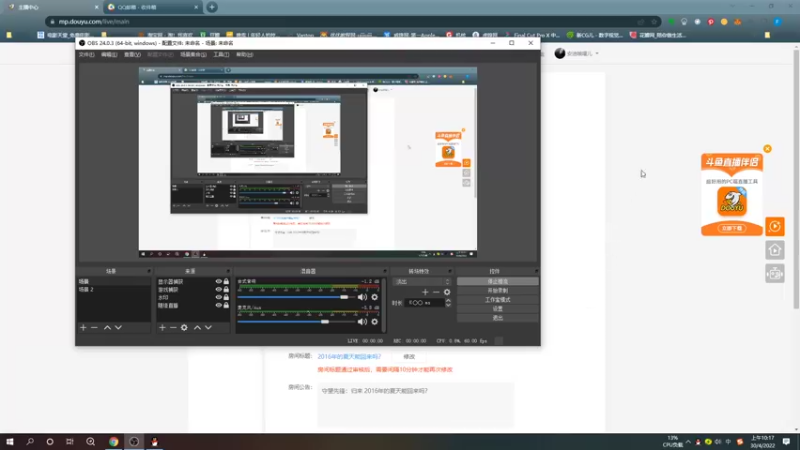Remove the selected scene with the minus icon
Viewport: 800px width, 450px height.
coord(94,328)
